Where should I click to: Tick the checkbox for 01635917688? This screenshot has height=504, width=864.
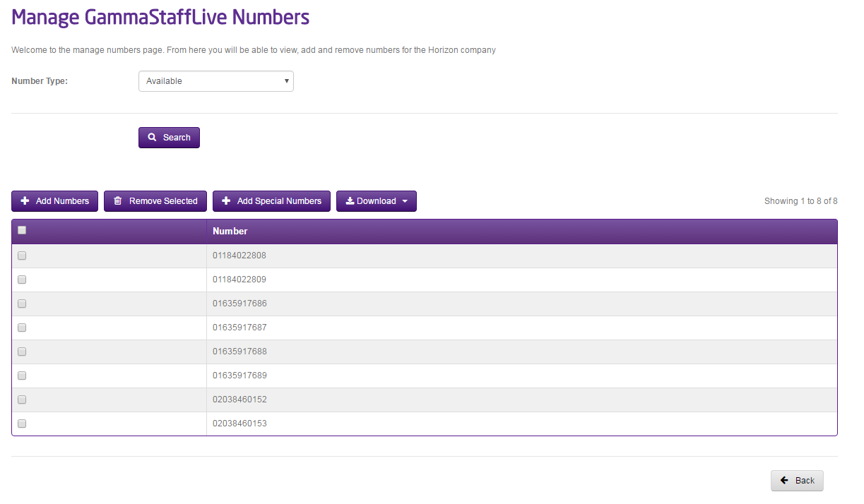click(x=22, y=352)
